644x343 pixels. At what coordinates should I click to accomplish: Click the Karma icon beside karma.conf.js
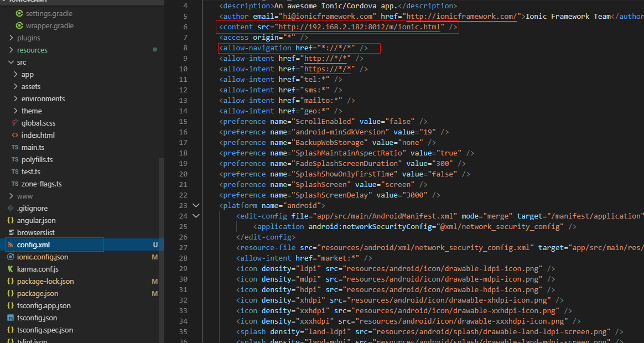pos(11,269)
